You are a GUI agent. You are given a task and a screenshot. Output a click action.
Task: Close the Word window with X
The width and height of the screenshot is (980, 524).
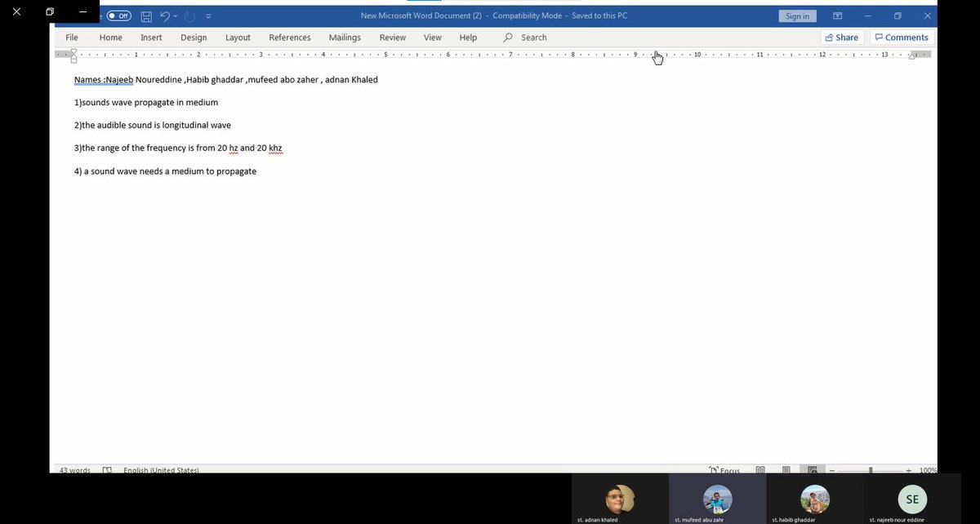coord(928,16)
